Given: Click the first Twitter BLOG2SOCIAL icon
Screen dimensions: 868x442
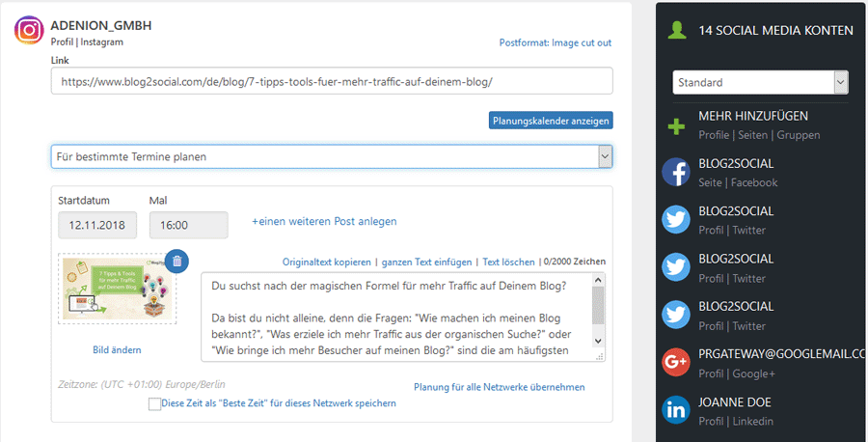Looking at the screenshot, I should (676, 220).
